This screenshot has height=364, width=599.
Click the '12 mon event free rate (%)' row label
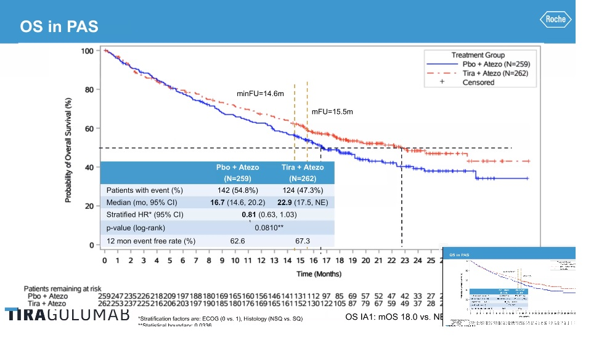click(x=151, y=241)
